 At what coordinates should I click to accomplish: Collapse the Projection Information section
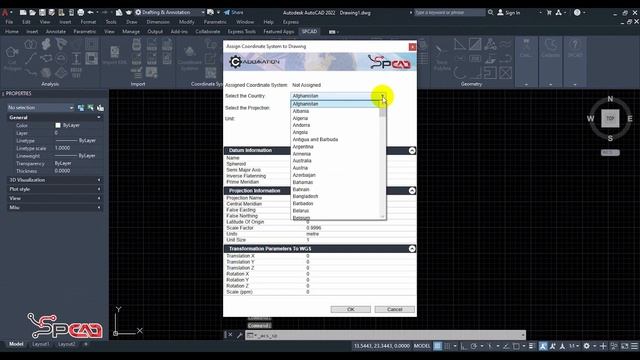point(412,191)
